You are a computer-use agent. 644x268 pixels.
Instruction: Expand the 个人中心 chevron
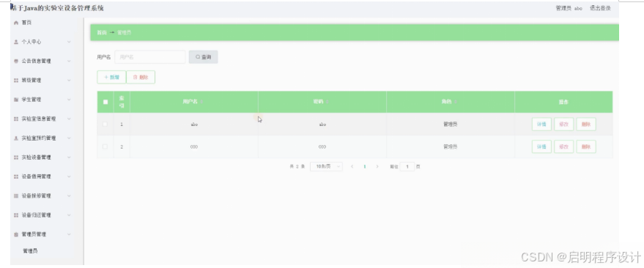[69, 42]
